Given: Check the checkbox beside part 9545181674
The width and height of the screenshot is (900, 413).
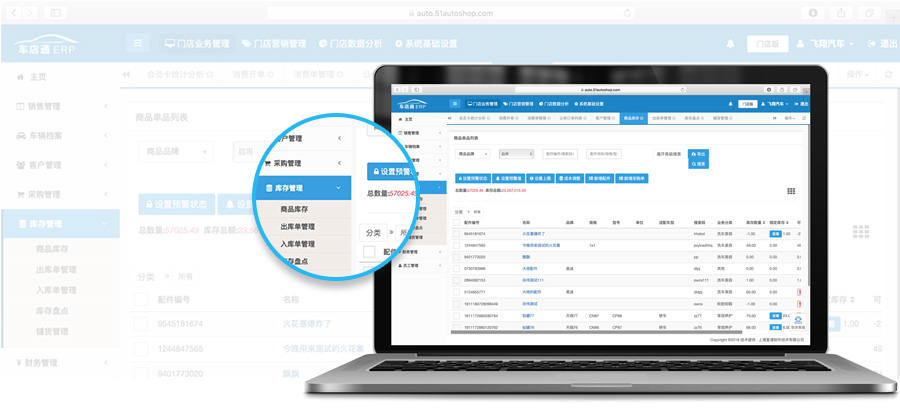Looking at the screenshot, I should [x=140, y=325].
